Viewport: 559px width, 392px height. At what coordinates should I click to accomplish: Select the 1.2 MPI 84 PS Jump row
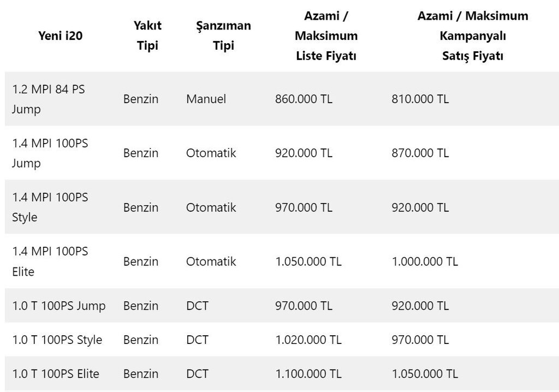tap(282, 99)
